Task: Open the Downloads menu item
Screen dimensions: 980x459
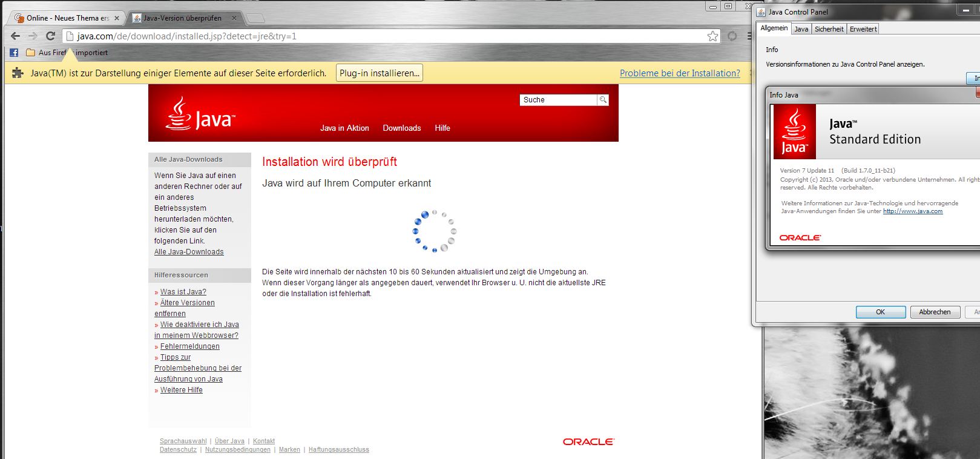Action: [x=402, y=128]
